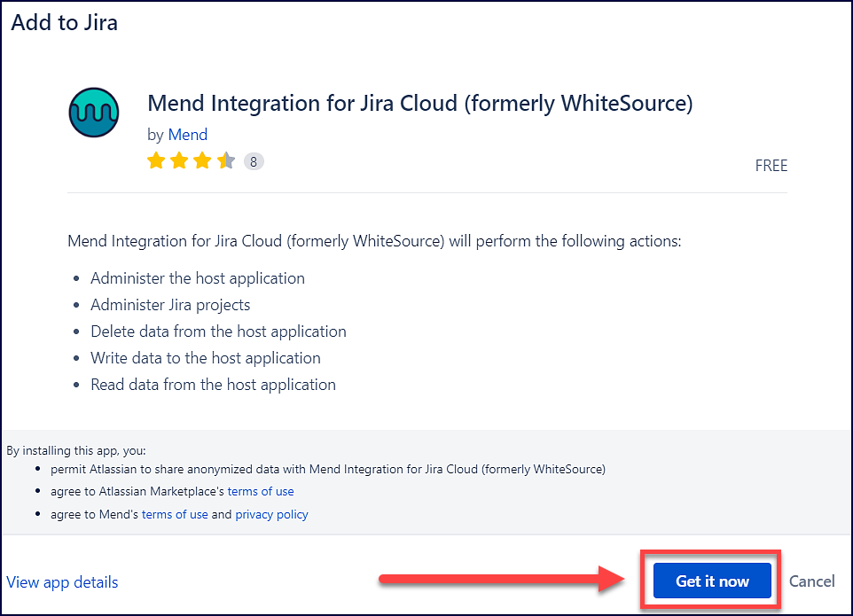The image size is (853, 616).
Task: Open Mend's terms of use link
Action: [x=175, y=514]
